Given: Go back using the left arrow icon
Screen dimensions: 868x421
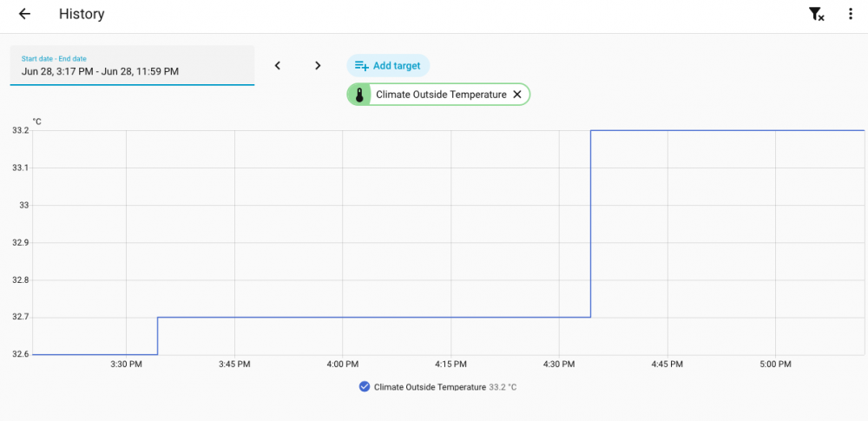Looking at the screenshot, I should pyautogui.click(x=24, y=14).
